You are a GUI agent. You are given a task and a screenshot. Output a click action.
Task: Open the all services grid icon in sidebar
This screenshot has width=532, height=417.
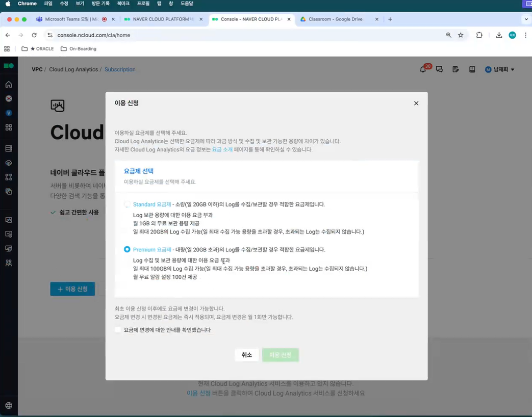[9, 127]
